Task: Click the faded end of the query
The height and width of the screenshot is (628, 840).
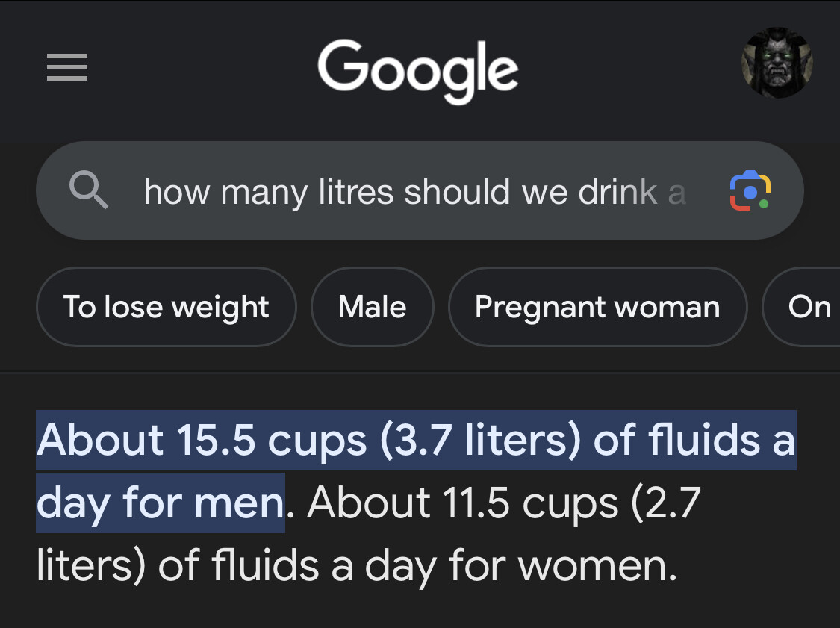Action: [676, 193]
